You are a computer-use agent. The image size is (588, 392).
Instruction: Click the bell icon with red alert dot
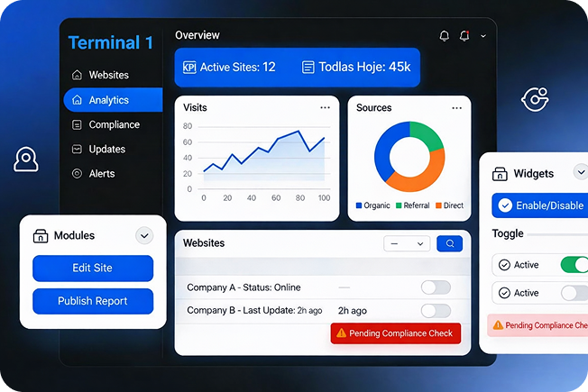tap(464, 36)
